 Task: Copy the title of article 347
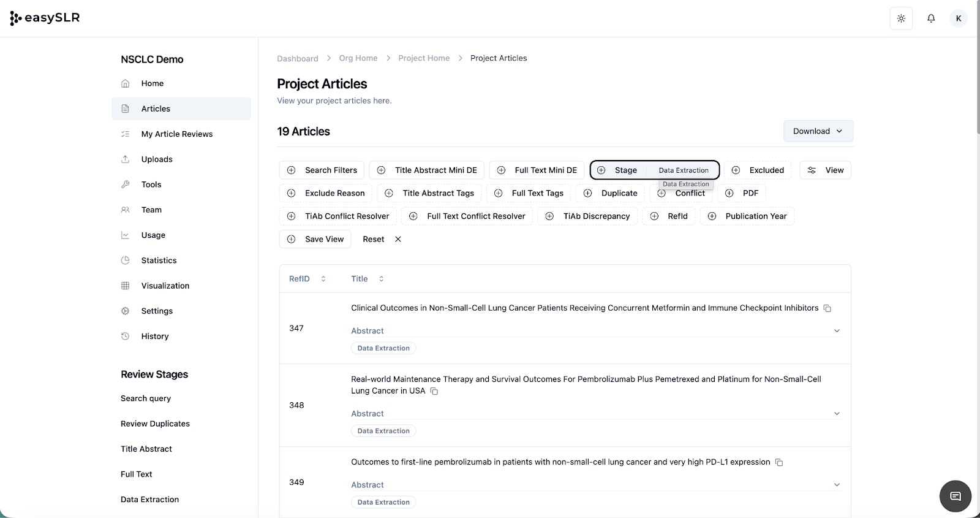827,308
